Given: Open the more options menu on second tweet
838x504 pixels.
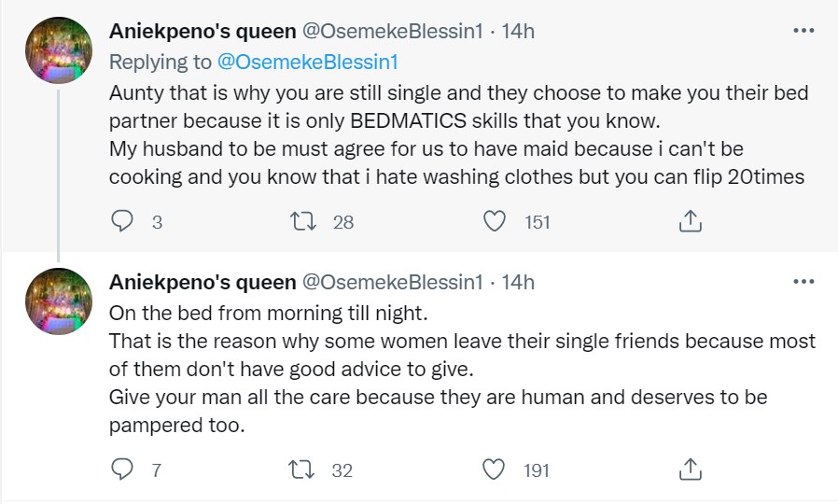Looking at the screenshot, I should [803, 282].
